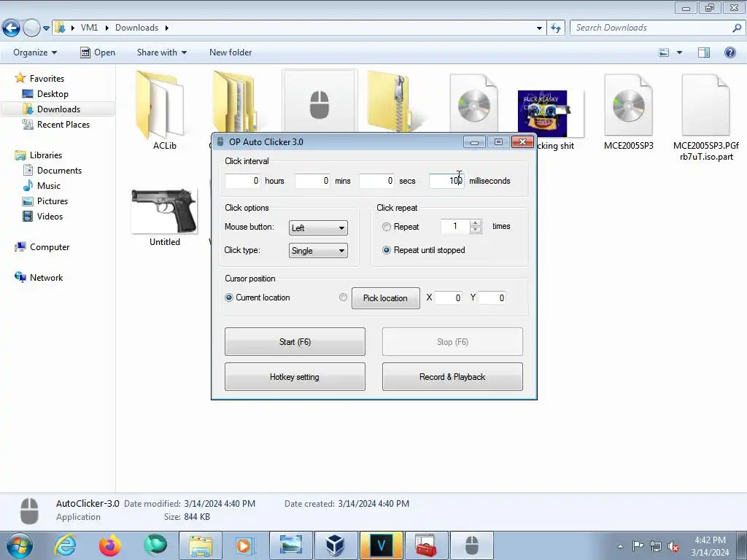Open the Click type dropdown
This screenshot has height=560, width=747.
318,251
